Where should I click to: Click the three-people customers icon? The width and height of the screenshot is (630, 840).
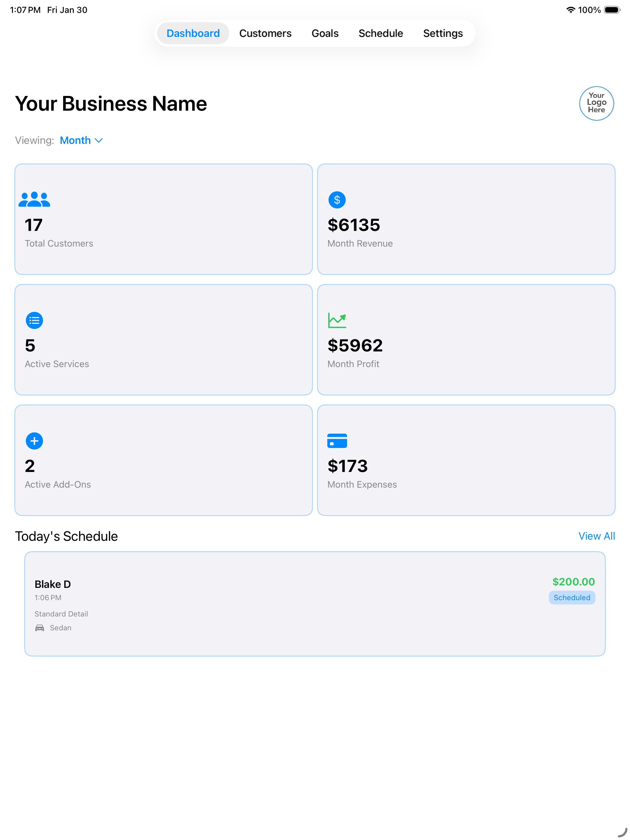pos(34,199)
